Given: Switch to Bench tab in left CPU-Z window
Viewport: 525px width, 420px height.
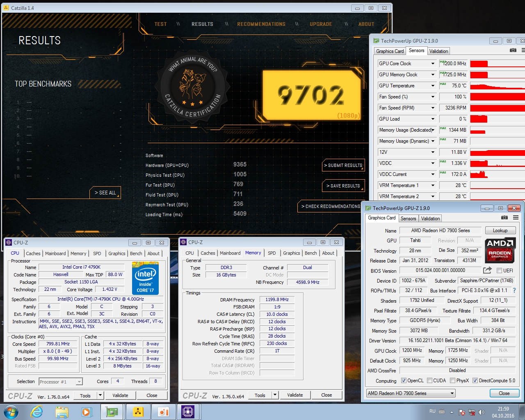Looking at the screenshot, I should pyautogui.click(x=136, y=253).
